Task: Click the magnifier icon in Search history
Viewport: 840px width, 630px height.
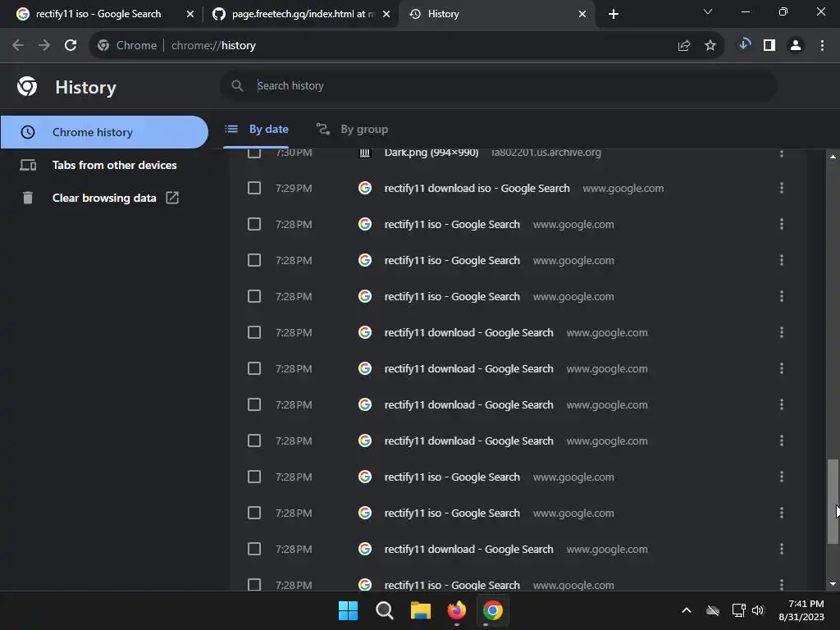Action: point(237,85)
